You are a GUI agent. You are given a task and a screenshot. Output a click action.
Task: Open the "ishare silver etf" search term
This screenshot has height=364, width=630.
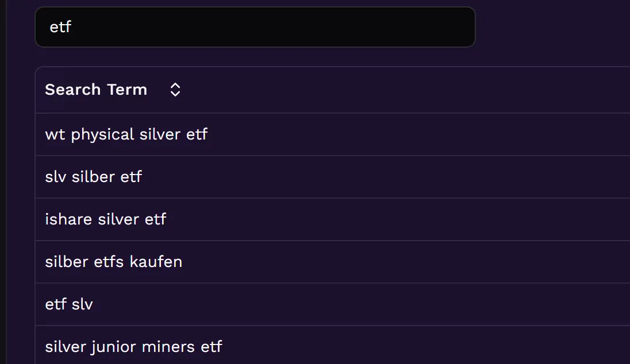click(105, 219)
